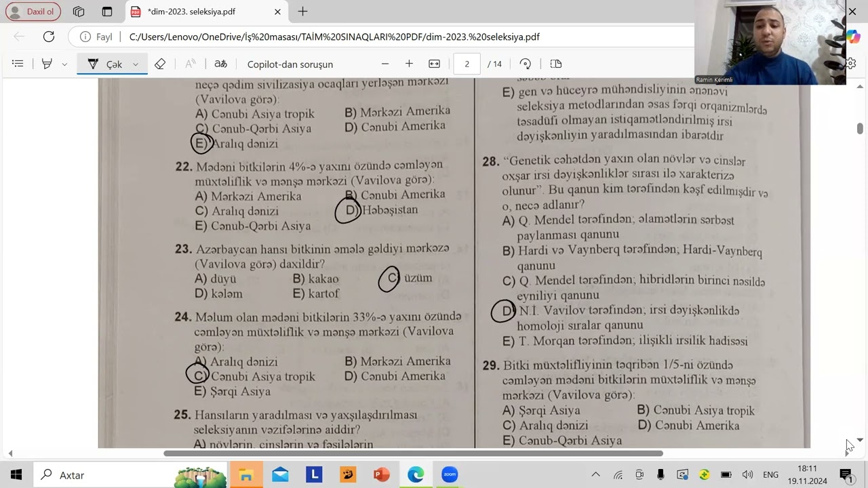Viewport: 868px width, 488px height.
Task: Open Zoom from the taskbar
Action: point(450,475)
